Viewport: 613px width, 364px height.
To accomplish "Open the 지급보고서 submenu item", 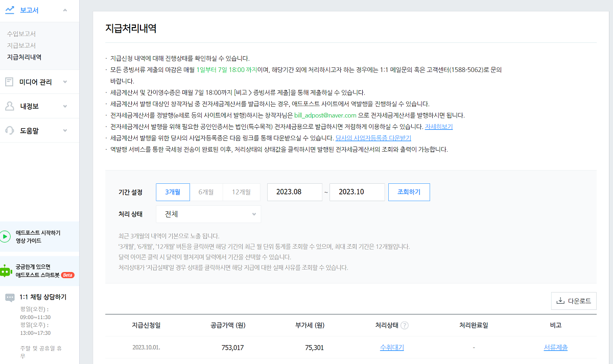I will tap(21, 45).
